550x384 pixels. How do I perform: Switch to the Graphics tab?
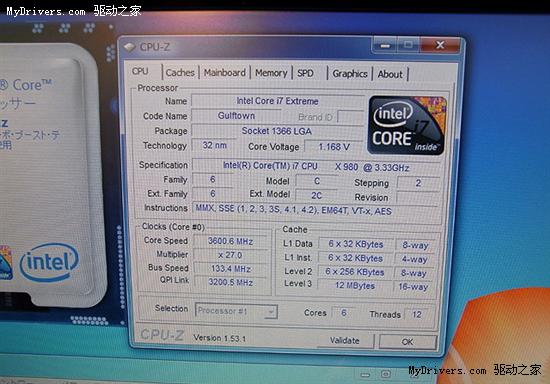(350, 74)
